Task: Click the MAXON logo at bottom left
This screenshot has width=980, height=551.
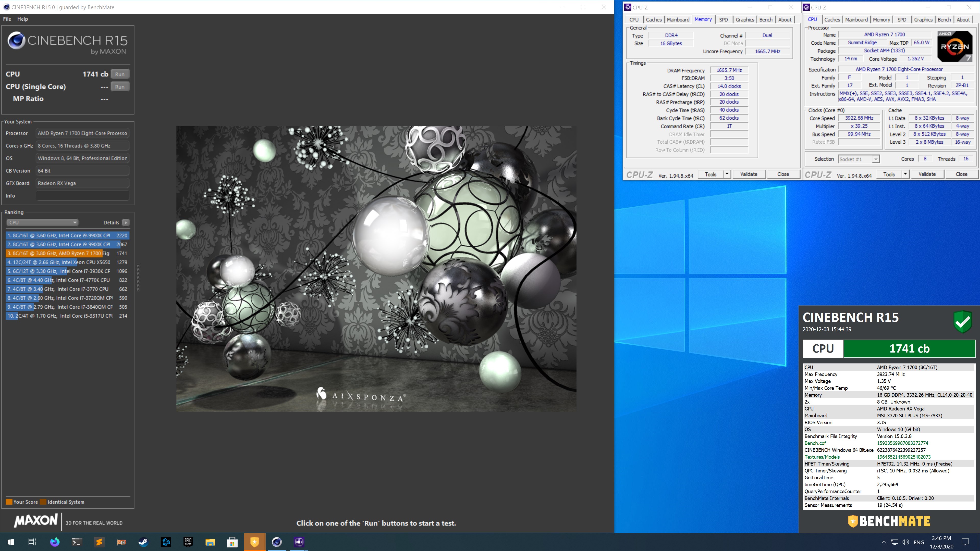Action: (x=36, y=521)
